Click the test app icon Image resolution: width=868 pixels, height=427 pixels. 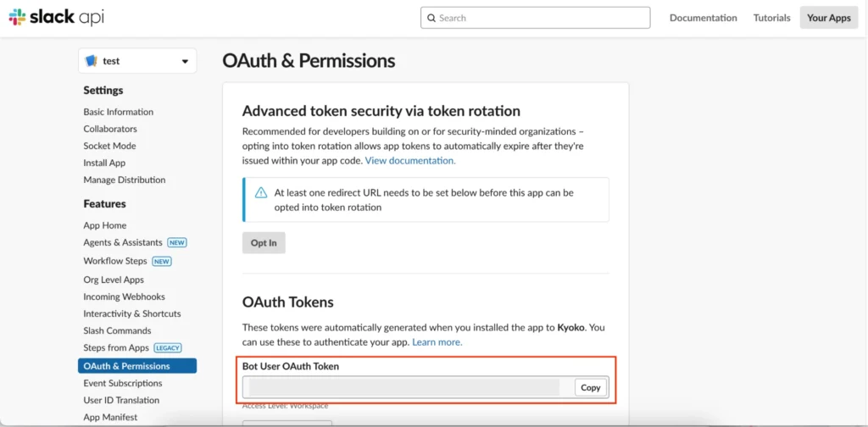click(92, 61)
